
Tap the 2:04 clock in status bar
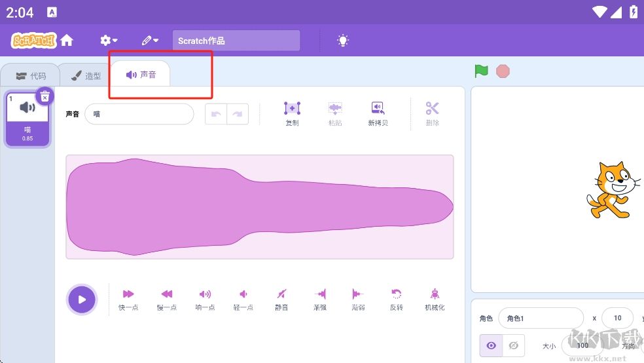coord(20,12)
